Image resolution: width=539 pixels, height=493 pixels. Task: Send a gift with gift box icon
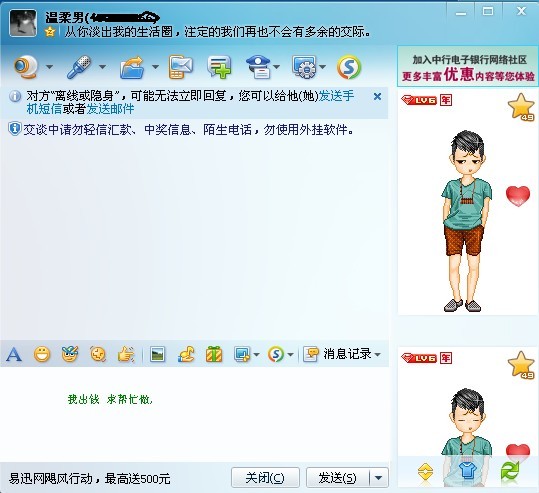click(214, 354)
